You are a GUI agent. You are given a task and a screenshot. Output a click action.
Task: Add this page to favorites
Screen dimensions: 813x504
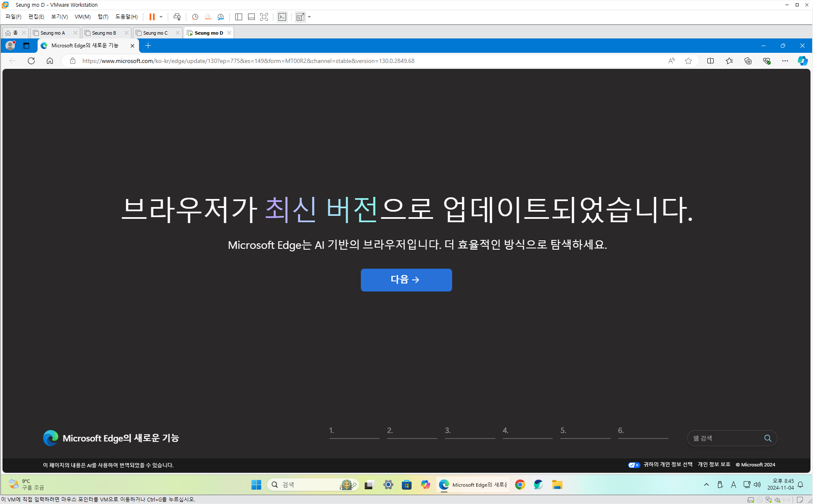pyautogui.click(x=688, y=61)
